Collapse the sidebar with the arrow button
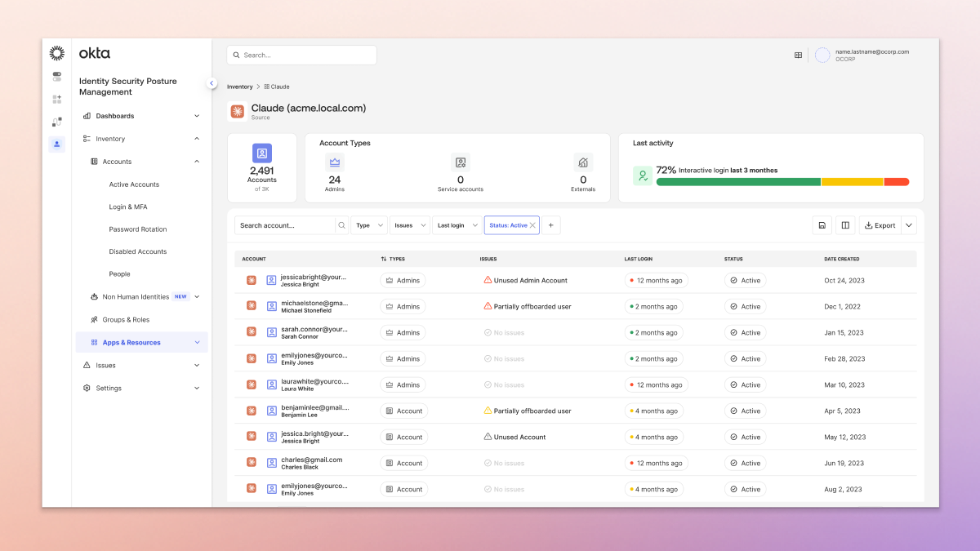 [x=212, y=83]
